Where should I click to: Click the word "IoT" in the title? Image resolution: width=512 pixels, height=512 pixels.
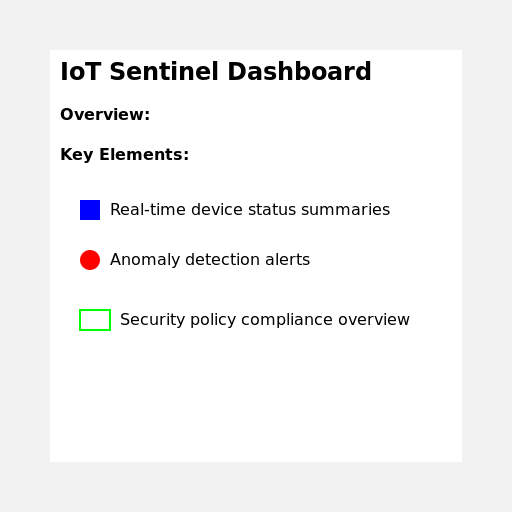[80, 71]
